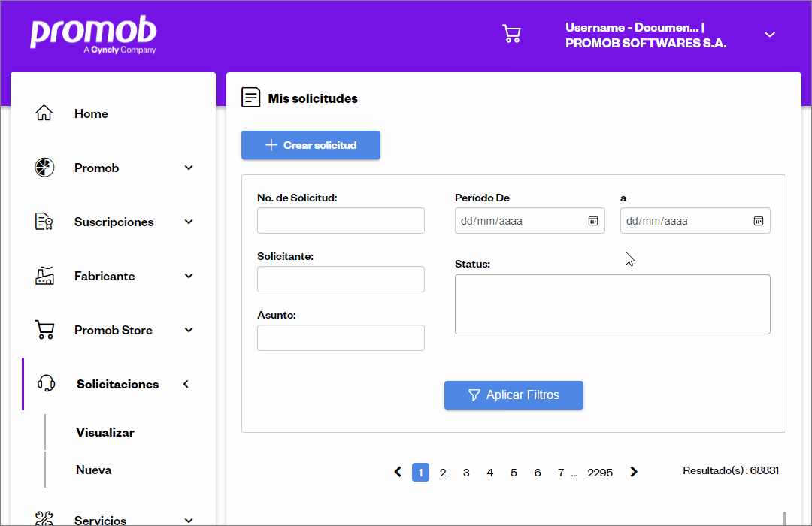Screen dimensions: 812x526
Task: Click the Promob globe icon in sidebar
Action: [x=44, y=168]
